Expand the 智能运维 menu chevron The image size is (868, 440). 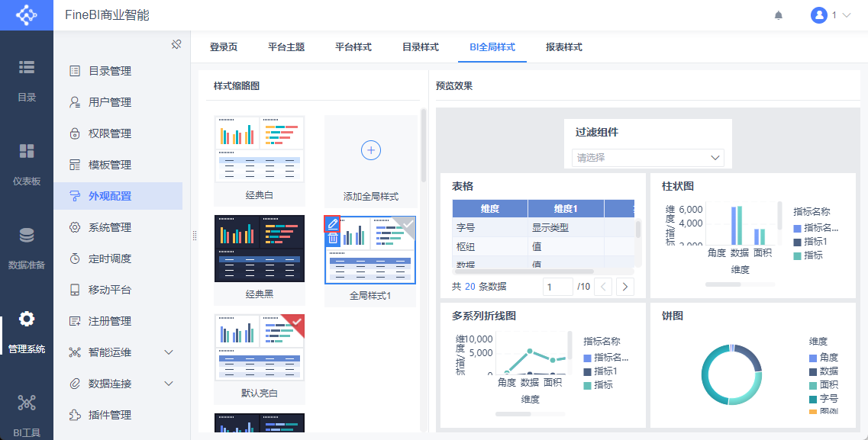tap(169, 352)
